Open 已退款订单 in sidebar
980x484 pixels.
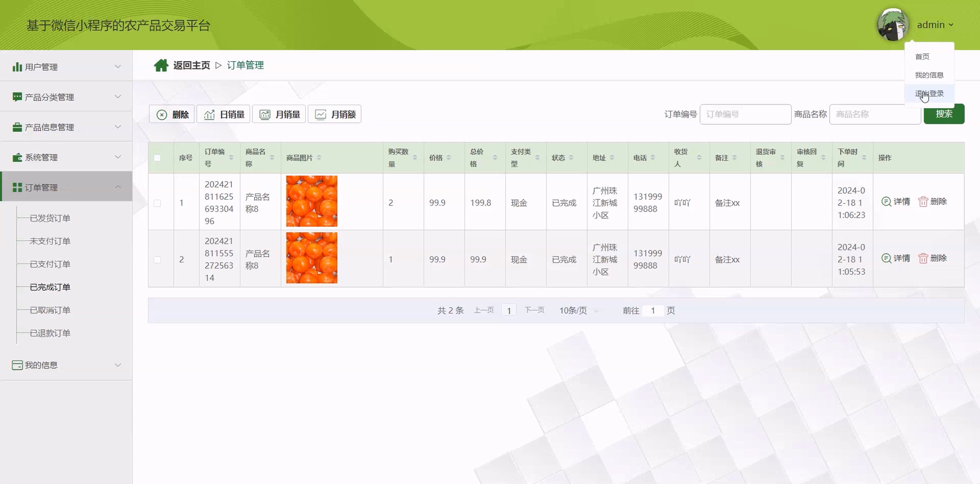click(50, 333)
